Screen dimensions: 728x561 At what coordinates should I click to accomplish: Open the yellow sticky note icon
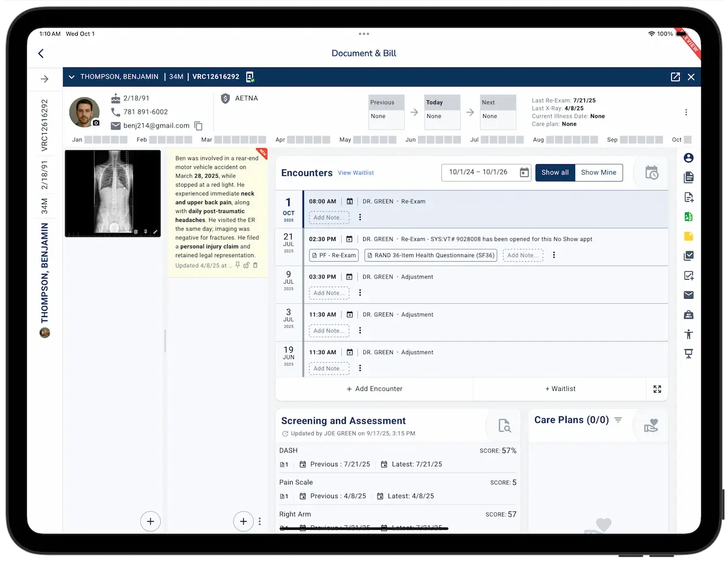[x=688, y=236]
